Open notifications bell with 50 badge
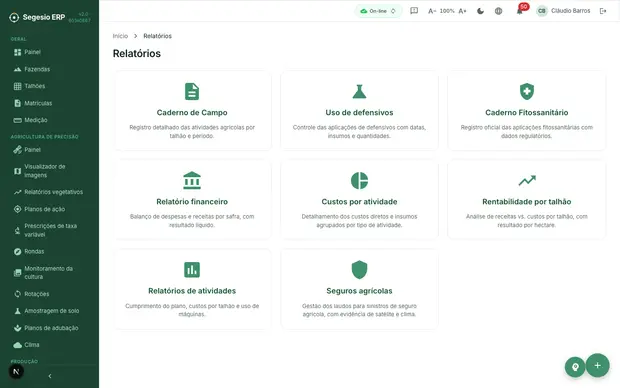Image resolution: width=620 pixels, height=388 pixels. pyautogui.click(x=520, y=10)
